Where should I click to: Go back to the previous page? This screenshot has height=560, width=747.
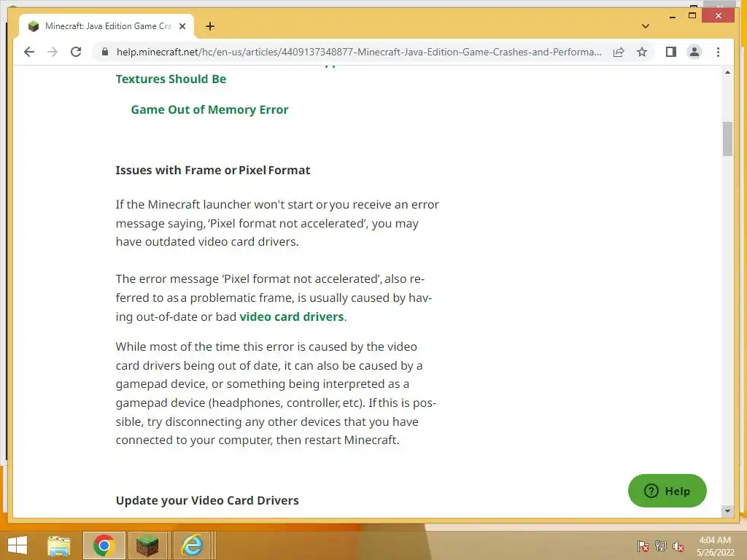point(29,52)
